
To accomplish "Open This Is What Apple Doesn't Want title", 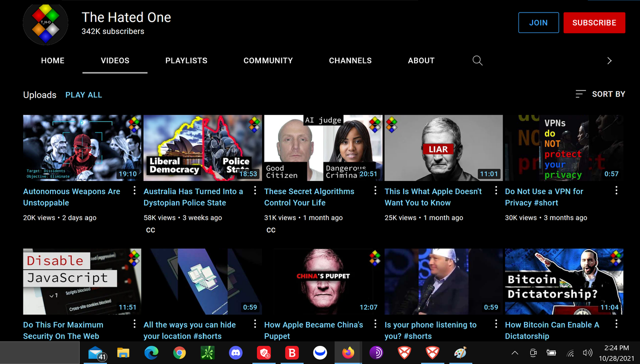I will pyautogui.click(x=433, y=197).
